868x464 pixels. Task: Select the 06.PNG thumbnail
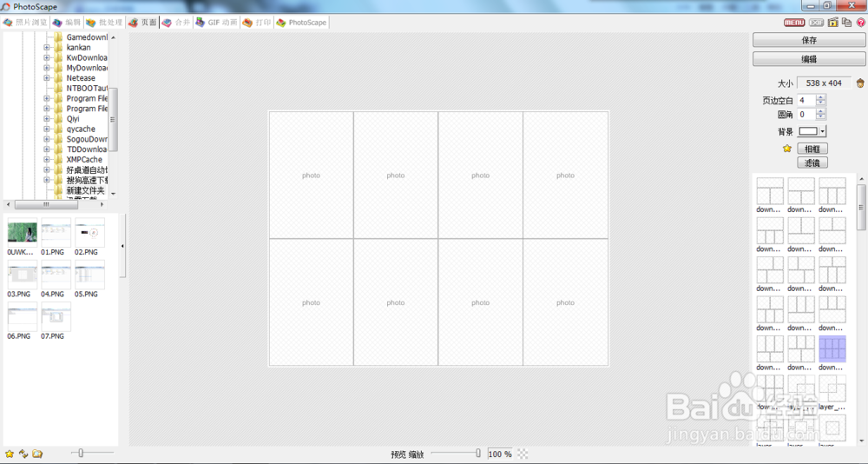23,317
